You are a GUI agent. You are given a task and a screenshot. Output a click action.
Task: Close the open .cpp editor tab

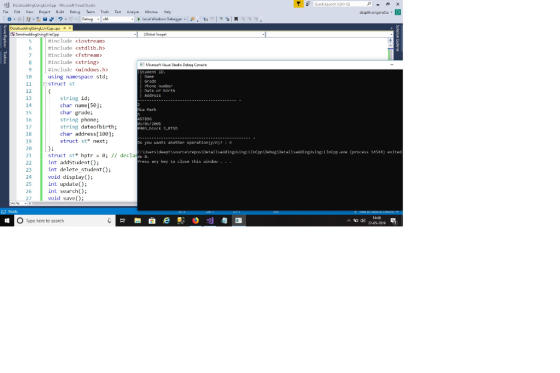pyautogui.click(x=70, y=28)
